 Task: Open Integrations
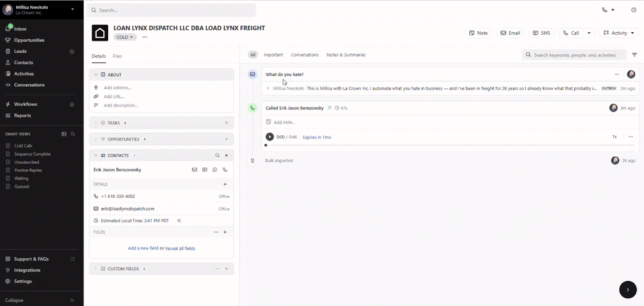pyautogui.click(x=27, y=270)
